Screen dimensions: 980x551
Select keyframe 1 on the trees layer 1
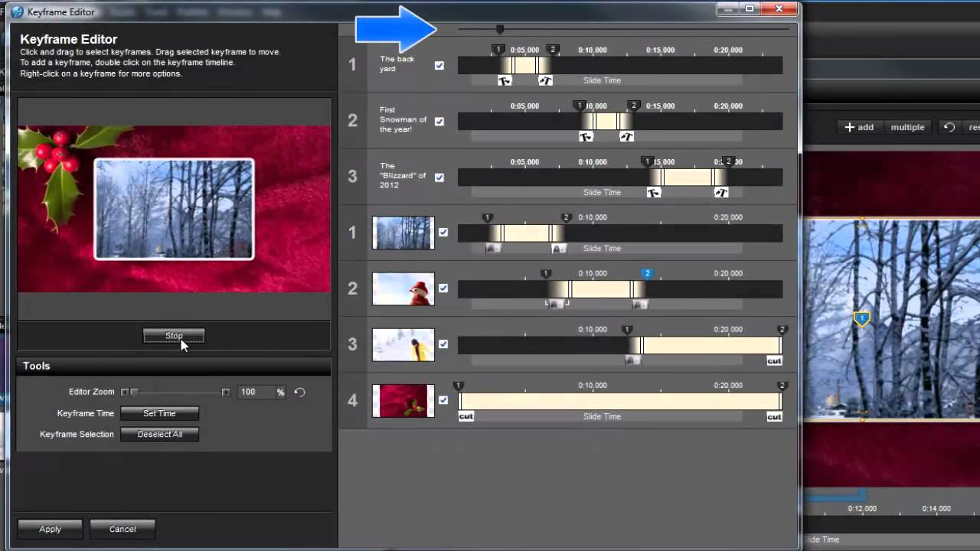(487, 218)
